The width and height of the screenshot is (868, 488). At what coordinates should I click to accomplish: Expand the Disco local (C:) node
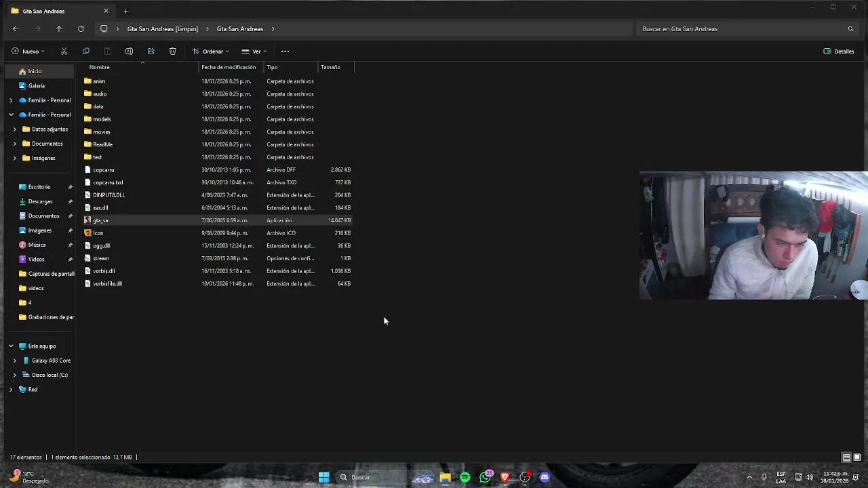coord(15,375)
